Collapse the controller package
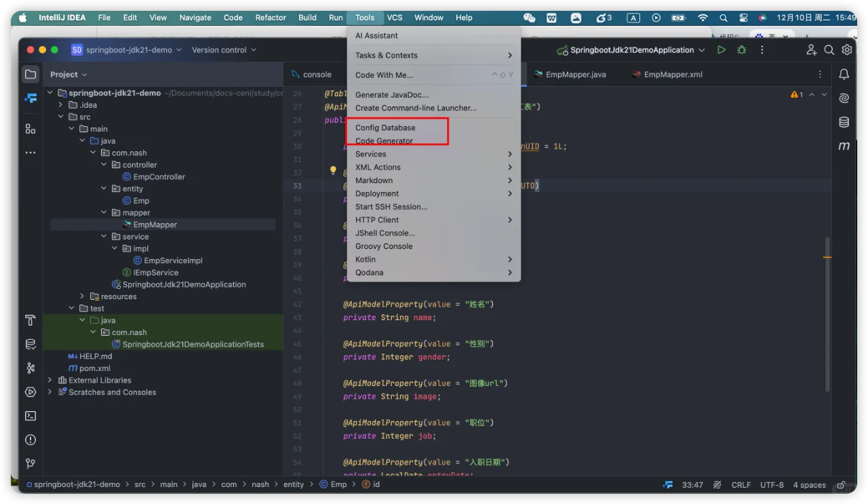 click(104, 165)
